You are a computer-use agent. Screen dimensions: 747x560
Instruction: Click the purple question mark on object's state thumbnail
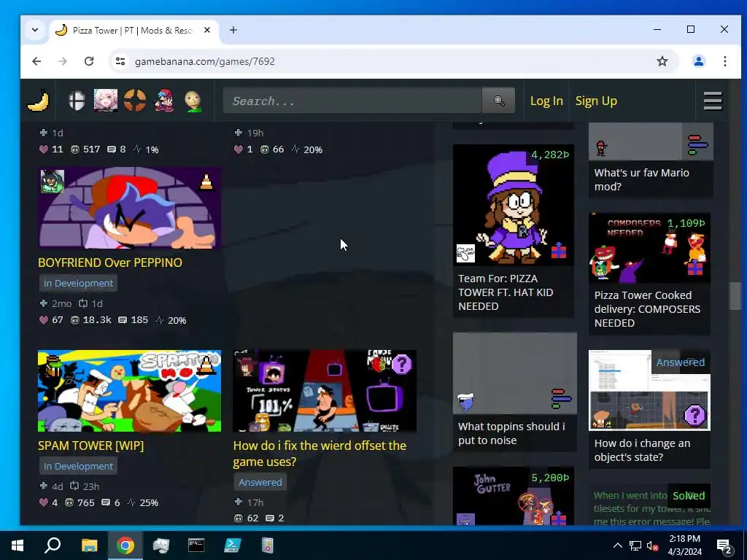(694, 415)
